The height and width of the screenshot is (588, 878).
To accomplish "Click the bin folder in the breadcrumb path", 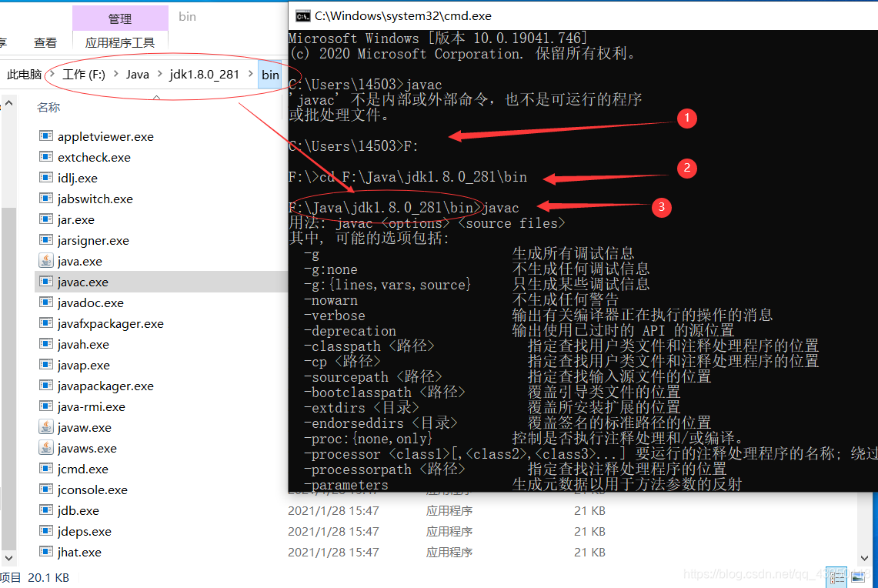I will 270,75.
